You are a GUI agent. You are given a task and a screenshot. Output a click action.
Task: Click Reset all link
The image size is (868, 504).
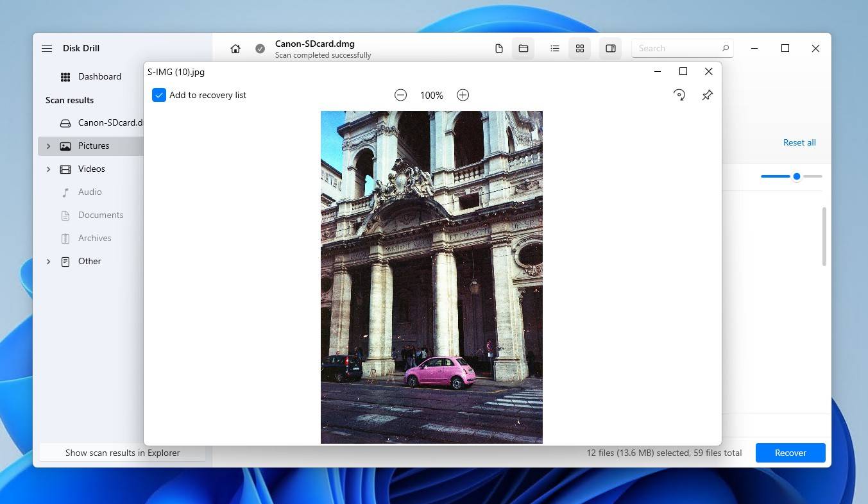click(799, 142)
